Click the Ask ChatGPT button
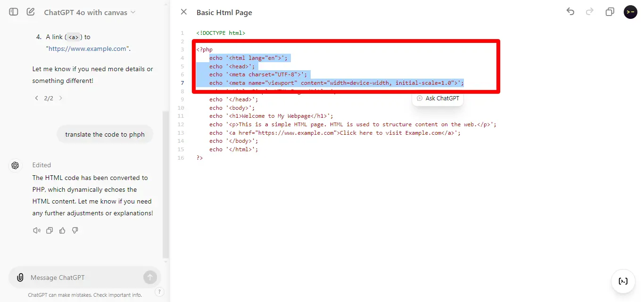644x302 pixels. [438, 98]
